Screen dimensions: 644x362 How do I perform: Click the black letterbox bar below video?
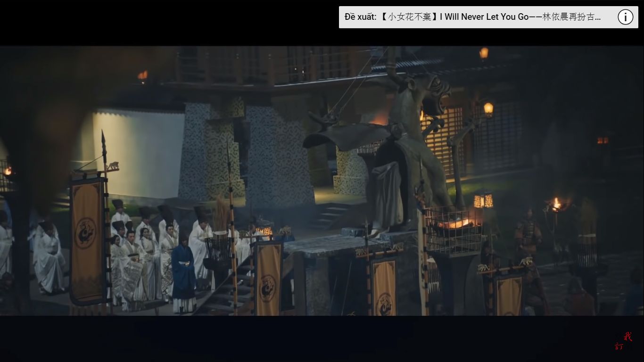[x=322, y=339]
